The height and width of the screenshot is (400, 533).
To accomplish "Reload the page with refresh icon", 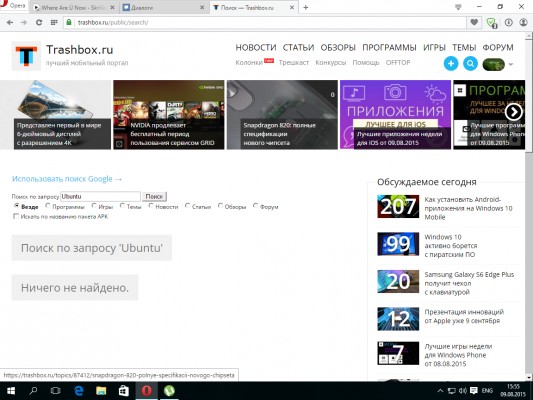I will (39, 22).
